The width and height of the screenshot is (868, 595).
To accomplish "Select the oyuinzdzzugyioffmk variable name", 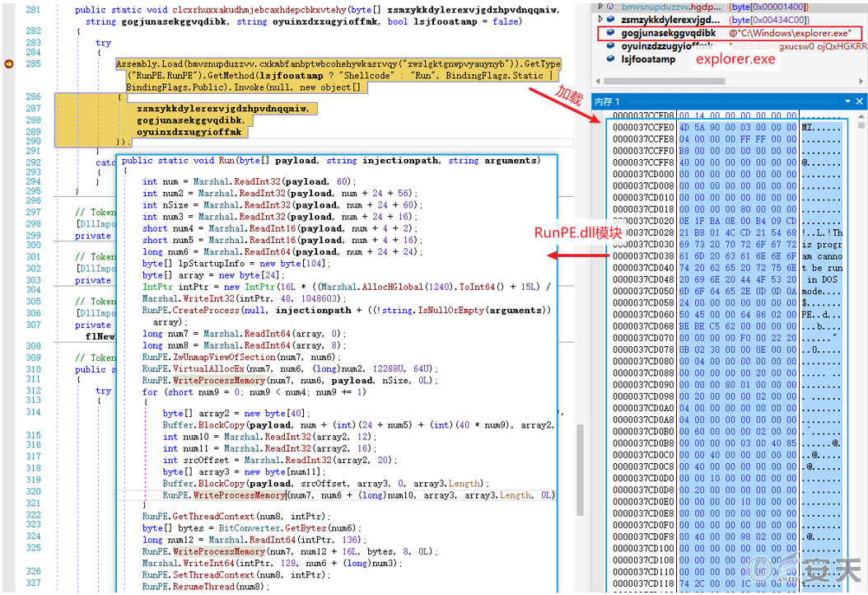I will point(666,46).
